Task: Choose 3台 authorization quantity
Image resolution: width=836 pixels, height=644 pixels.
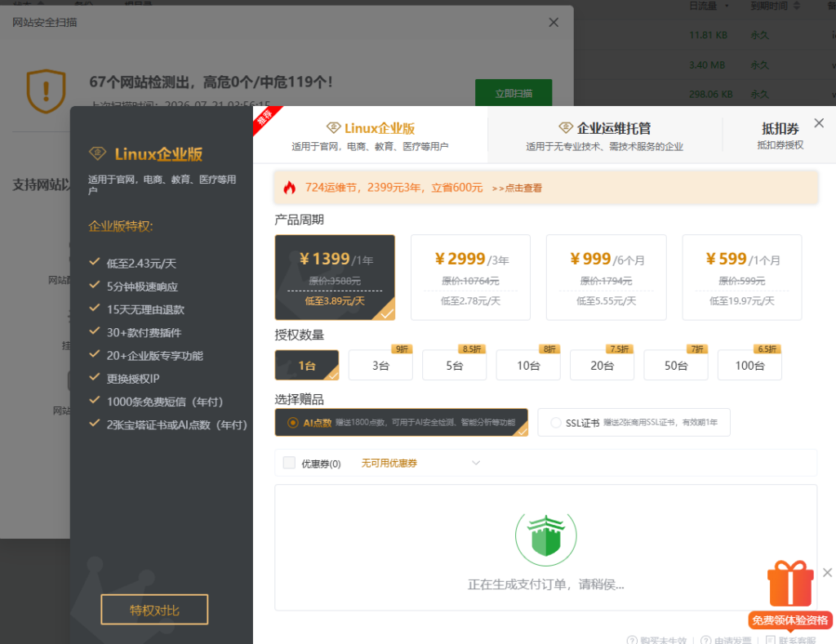Action: [380, 365]
